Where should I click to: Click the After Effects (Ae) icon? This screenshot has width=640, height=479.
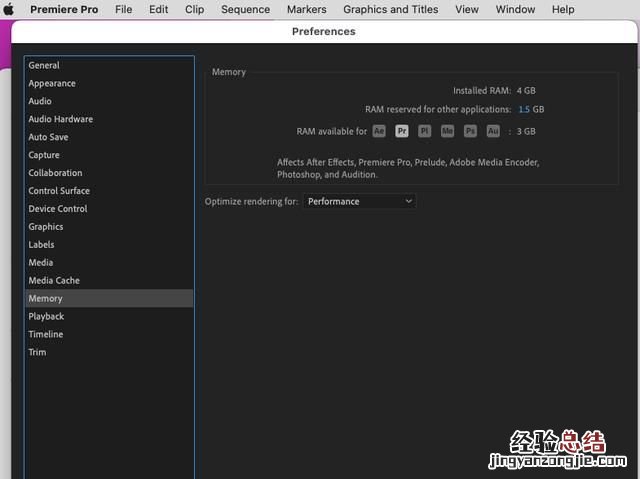(379, 131)
